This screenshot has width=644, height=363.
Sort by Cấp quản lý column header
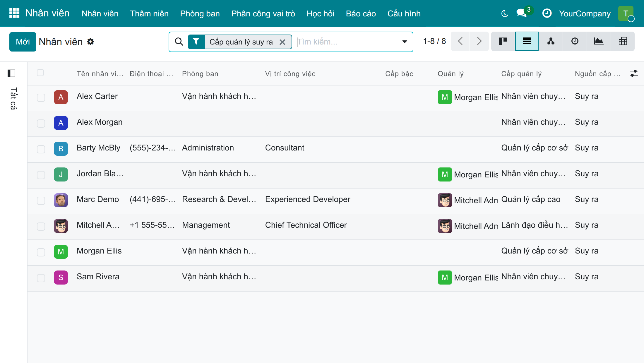pos(521,74)
